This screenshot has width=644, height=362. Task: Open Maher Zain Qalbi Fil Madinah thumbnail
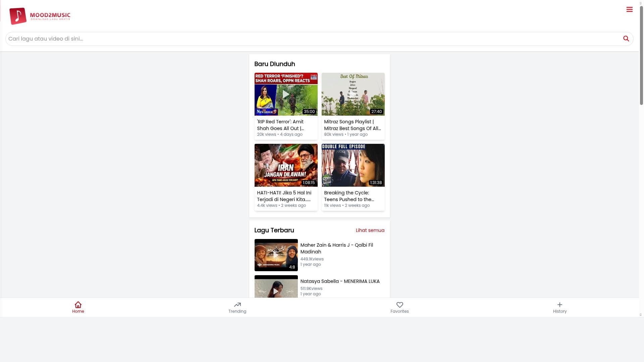coord(276,255)
